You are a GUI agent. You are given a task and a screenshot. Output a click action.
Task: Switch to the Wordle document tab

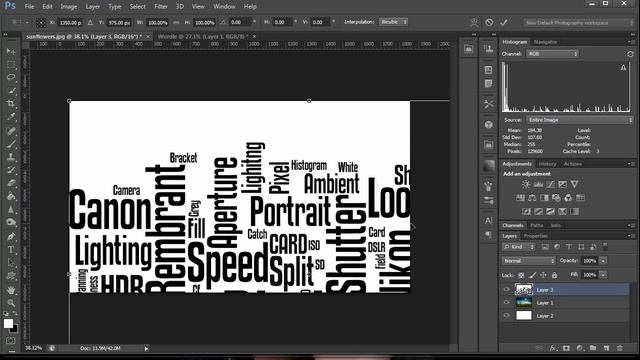click(x=203, y=36)
